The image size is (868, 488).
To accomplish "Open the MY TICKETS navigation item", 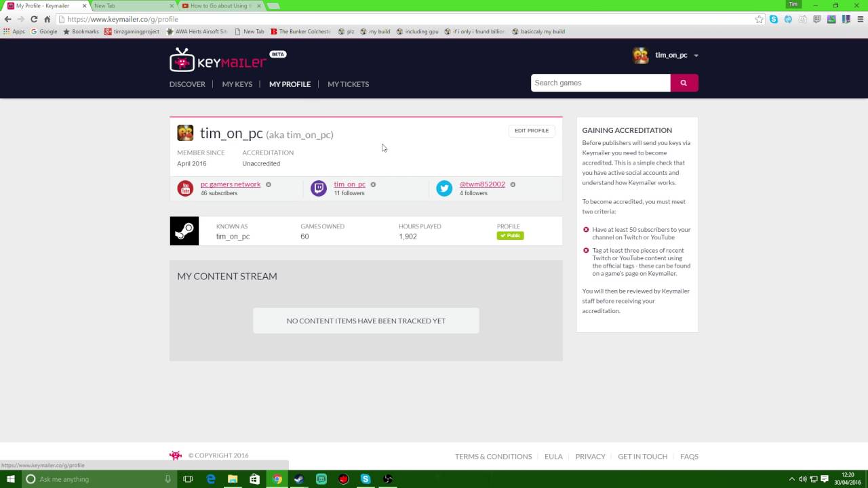I will point(348,84).
